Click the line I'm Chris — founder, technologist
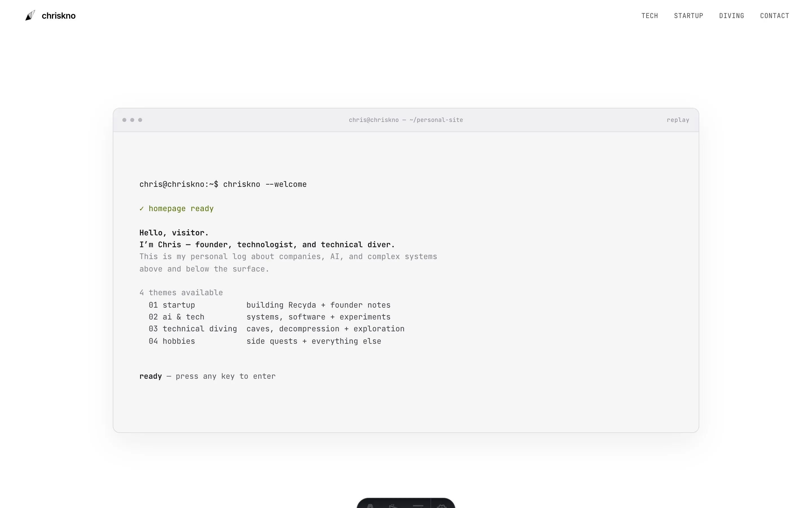812x508 pixels. (267, 245)
